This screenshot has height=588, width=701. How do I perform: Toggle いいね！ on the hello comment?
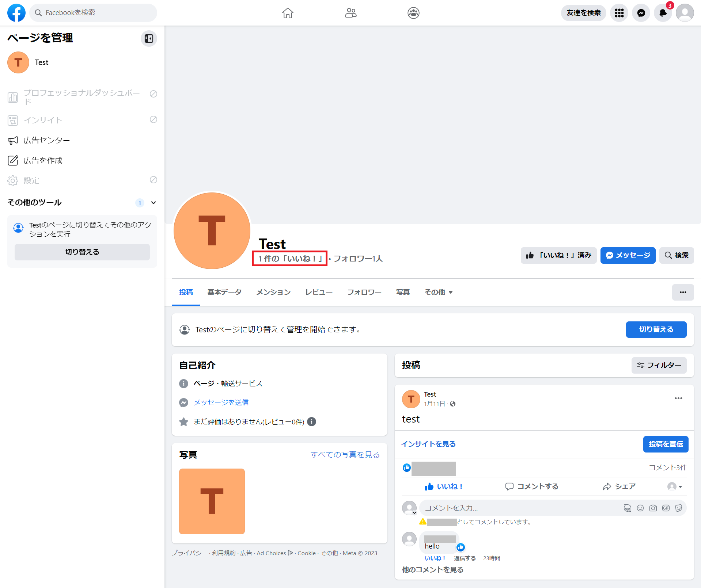pyautogui.click(x=435, y=558)
